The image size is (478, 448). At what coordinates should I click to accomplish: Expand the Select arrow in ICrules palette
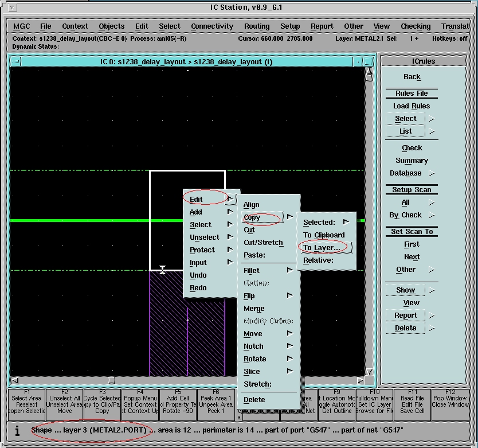(432, 119)
